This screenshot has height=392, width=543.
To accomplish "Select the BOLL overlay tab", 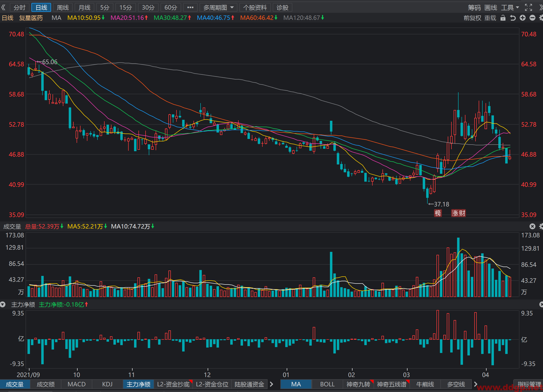I will (327, 384).
